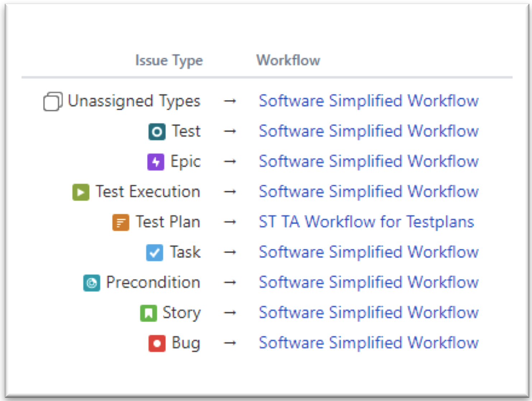
Task: Click the Workflow column header
Action: [x=288, y=60]
